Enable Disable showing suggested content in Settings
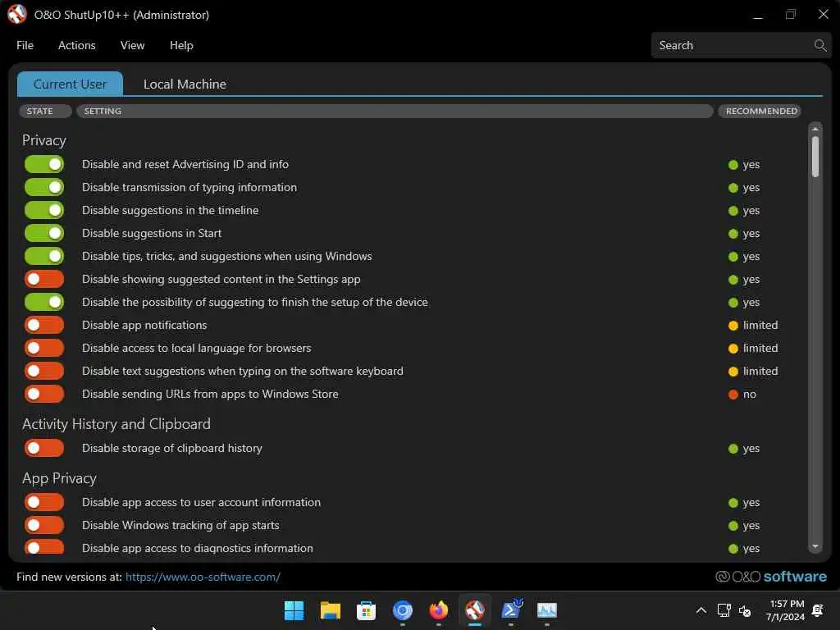 [x=44, y=279]
